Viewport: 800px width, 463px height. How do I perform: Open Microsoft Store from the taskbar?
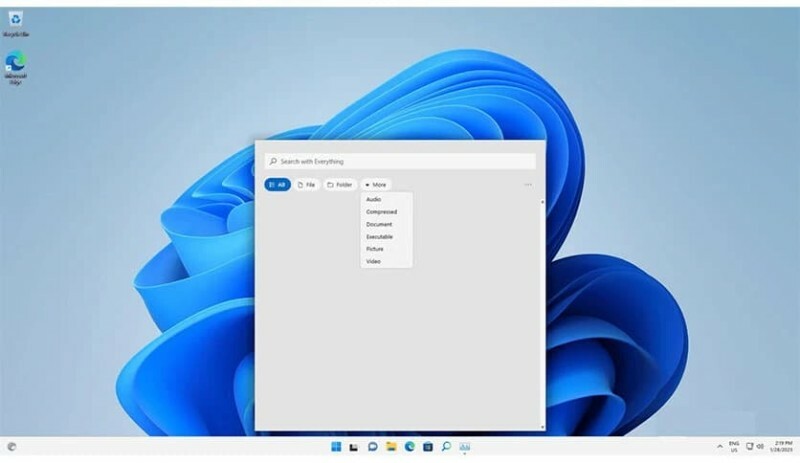[427, 446]
